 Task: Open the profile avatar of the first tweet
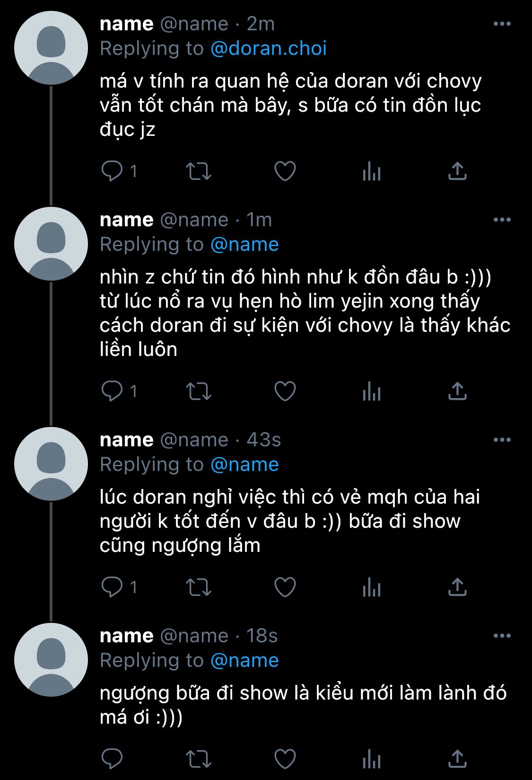point(51,48)
